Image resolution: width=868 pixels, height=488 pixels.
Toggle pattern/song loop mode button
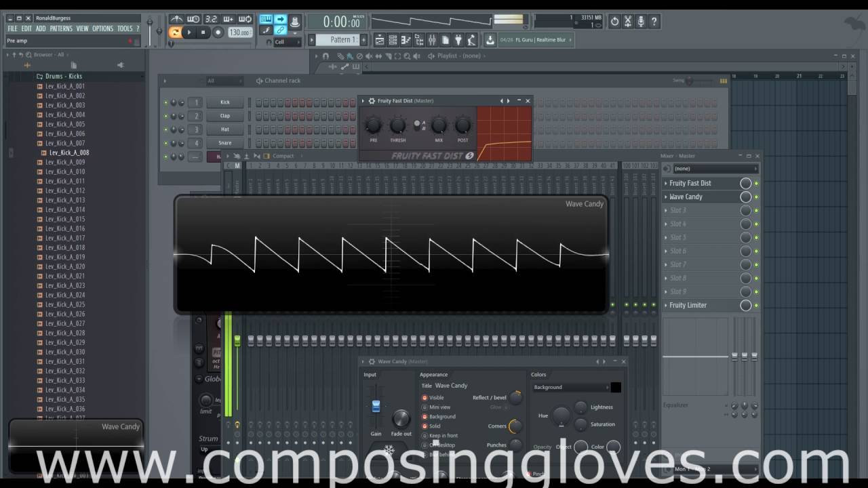[x=175, y=33]
